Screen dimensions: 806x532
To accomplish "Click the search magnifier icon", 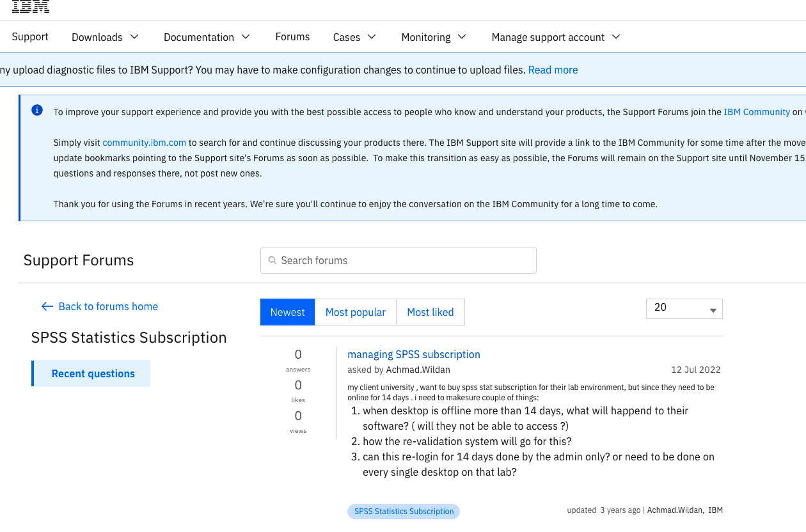I will pyautogui.click(x=273, y=260).
